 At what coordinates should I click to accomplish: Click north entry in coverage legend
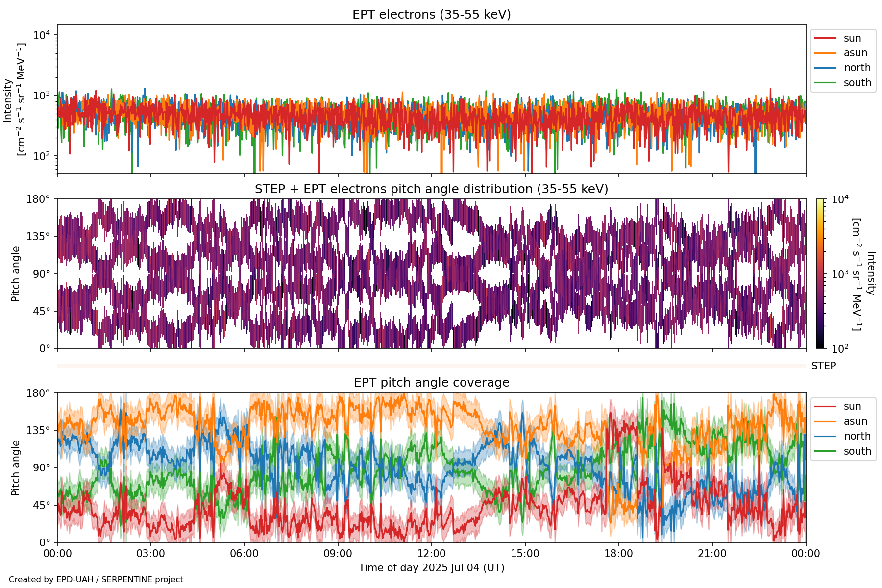pyautogui.click(x=857, y=436)
